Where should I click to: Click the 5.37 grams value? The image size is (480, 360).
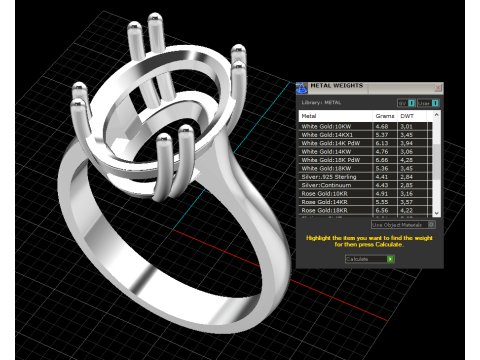[382, 135]
